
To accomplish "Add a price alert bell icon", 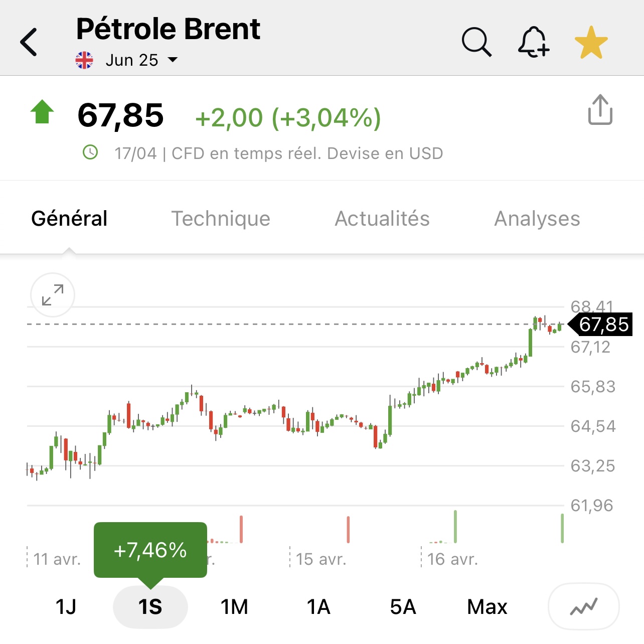I will tap(534, 42).
